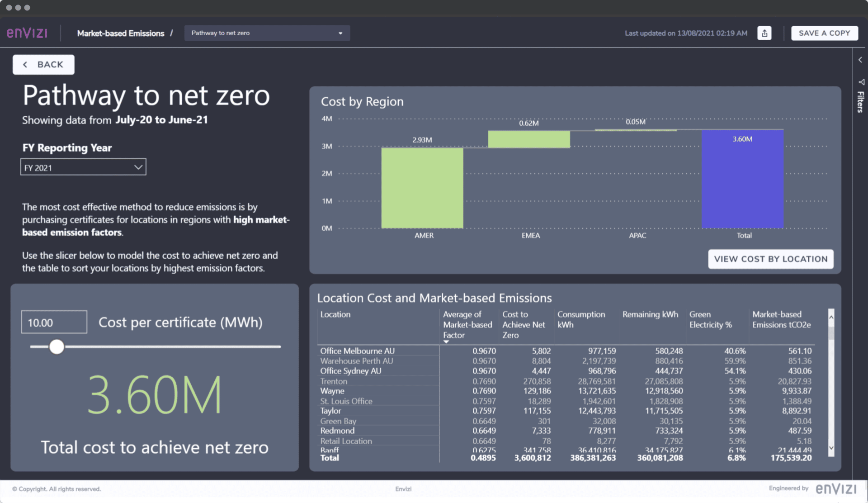Open the Pathway to net zero report selector

pos(267,33)
